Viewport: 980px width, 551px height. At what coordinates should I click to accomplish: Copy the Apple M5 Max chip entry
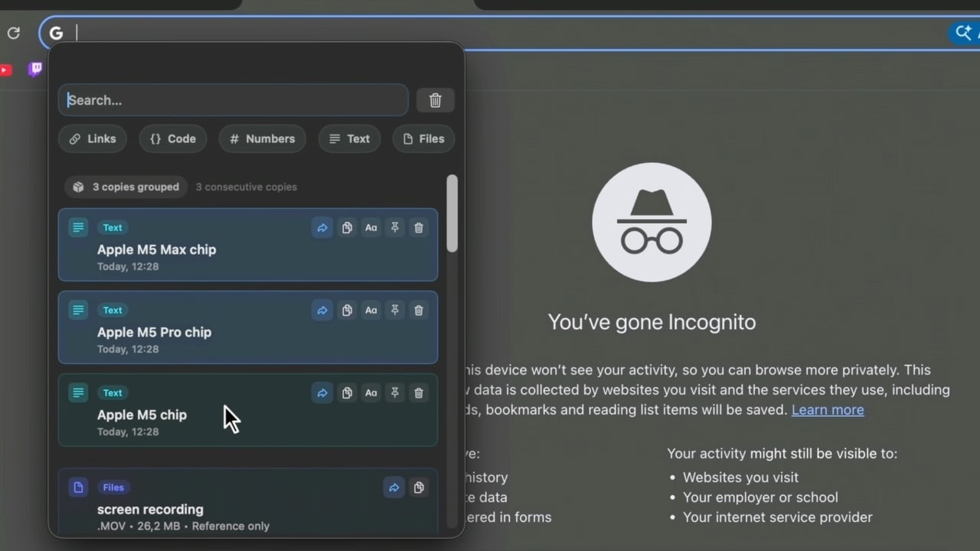tap(347, 228)
